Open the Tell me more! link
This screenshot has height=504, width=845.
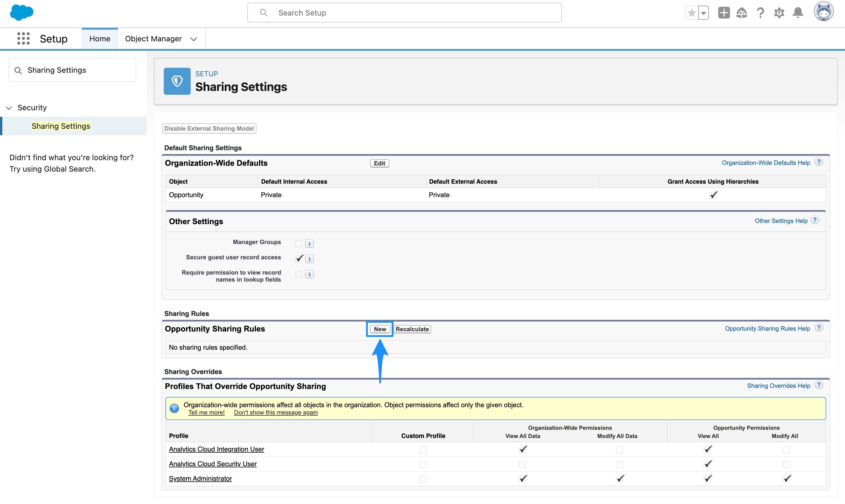click(206, 412)
